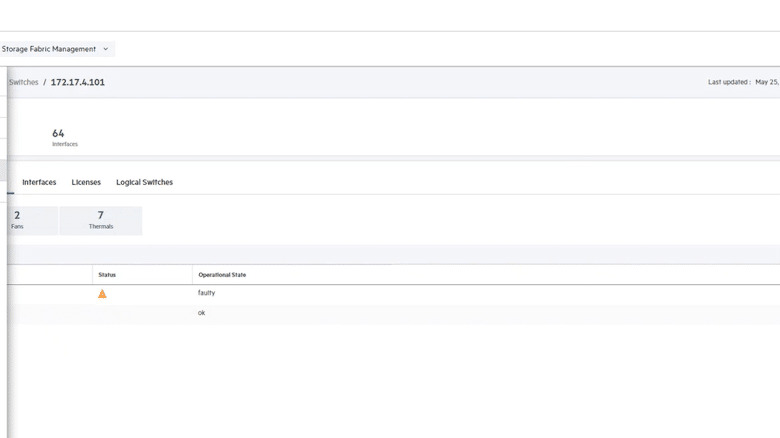Sort by the Status column header
The height and width of the screenshot is (438, 780).
point(107,275)
